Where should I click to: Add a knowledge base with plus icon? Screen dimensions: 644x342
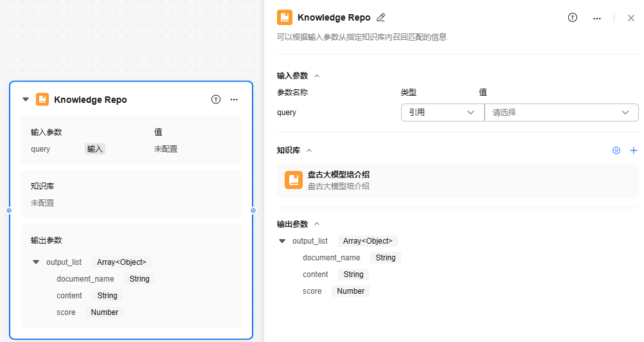coord(634,150)
